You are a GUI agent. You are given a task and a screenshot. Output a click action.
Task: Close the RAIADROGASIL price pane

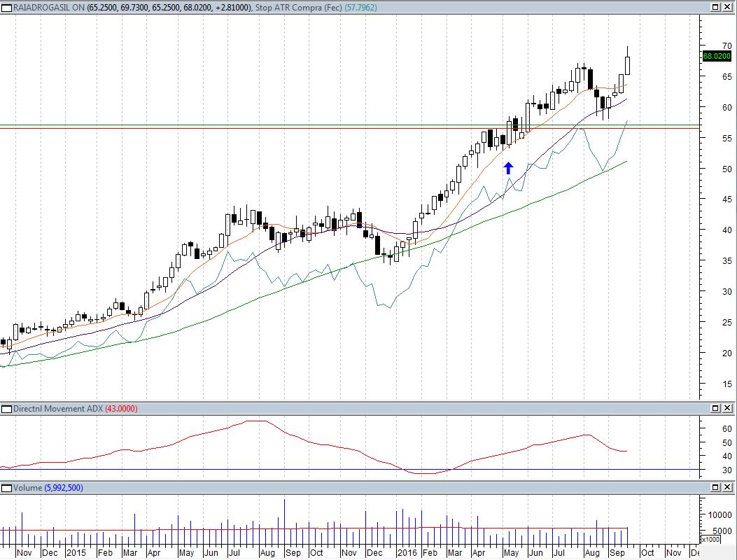[x=729, y=7]
